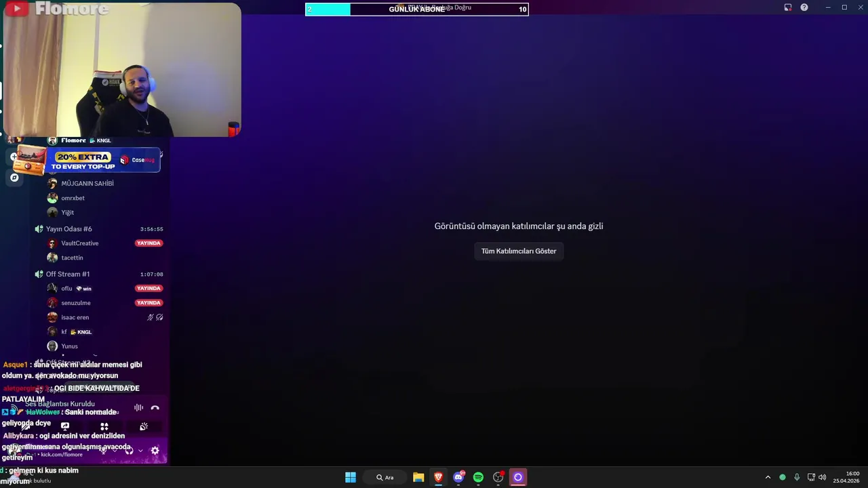Select user isaac eren in the voice list
Viewport: 868px width, 488px height.
pos(75,317)
